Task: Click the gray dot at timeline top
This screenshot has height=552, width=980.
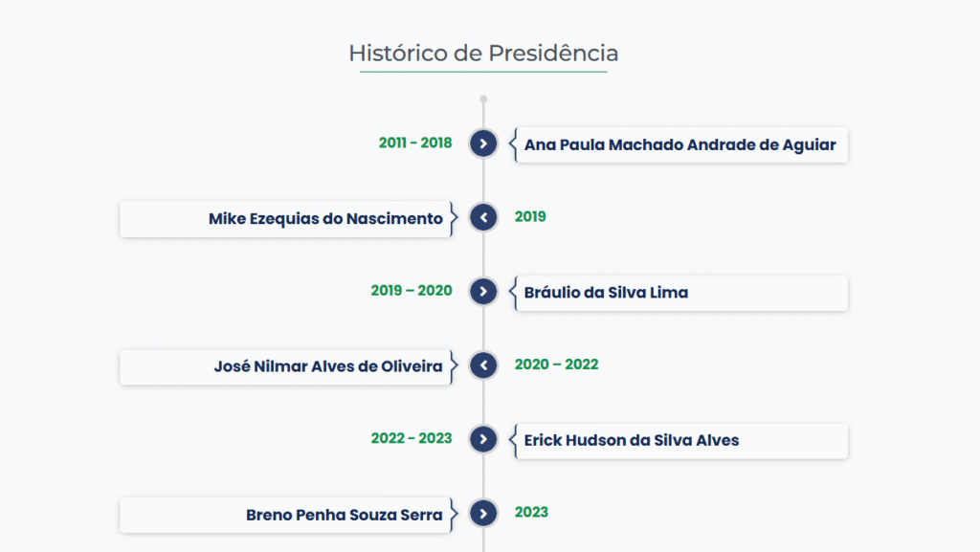Action: (x=483, y=99)
